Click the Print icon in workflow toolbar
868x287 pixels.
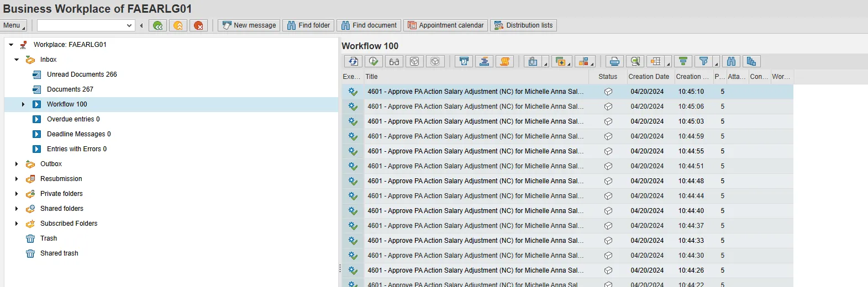click(614, 61)
